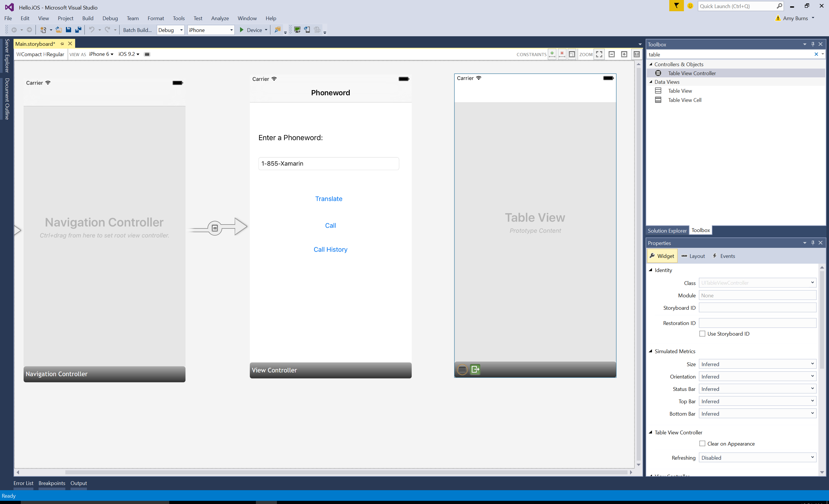Expand the Table View Controller section
The height and width of the screenshot is (504, 829).
[651, 432]
